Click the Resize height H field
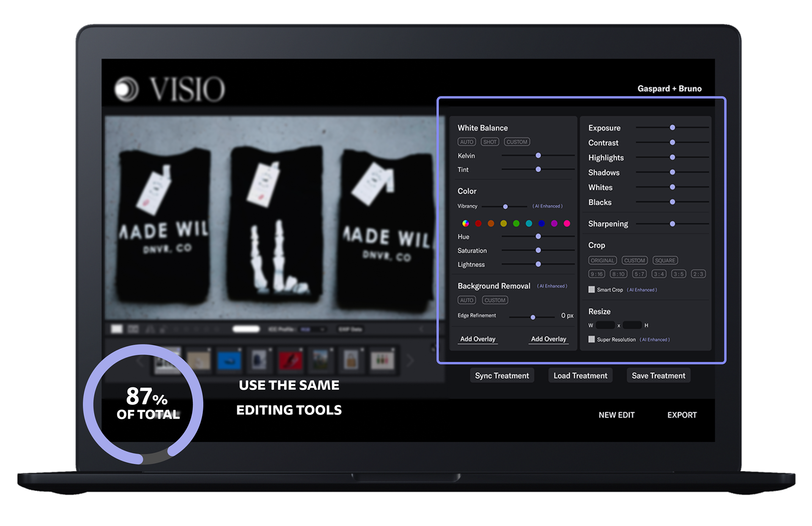Viewport: 812px width, 526px height. click(632, 325)
